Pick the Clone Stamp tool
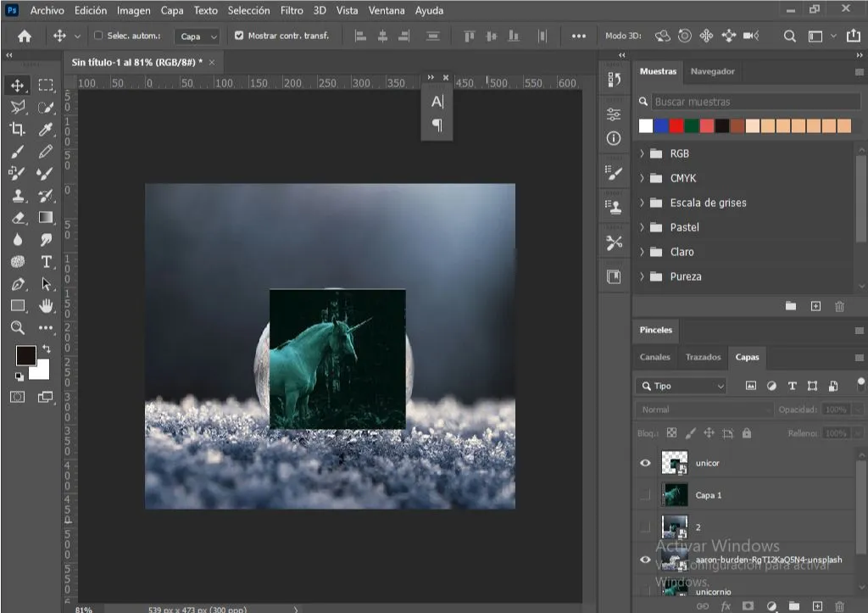 (x=17, y=196)
